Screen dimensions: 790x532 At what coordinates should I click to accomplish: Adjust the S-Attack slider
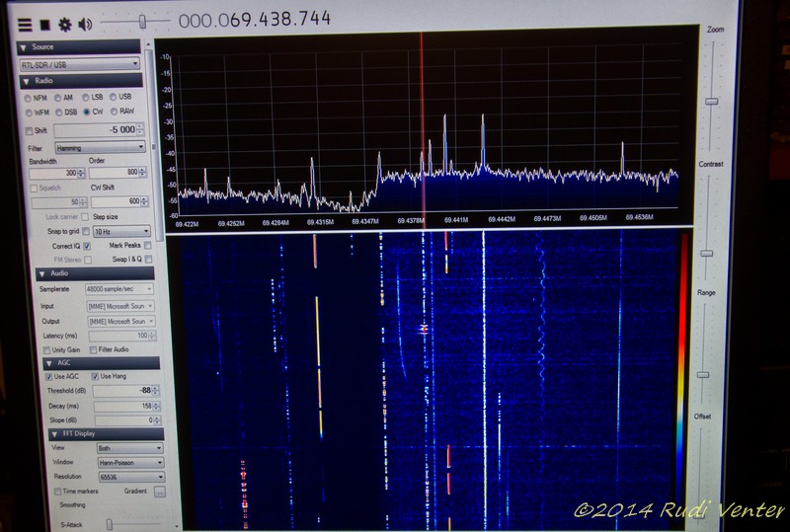coord(110,525)
